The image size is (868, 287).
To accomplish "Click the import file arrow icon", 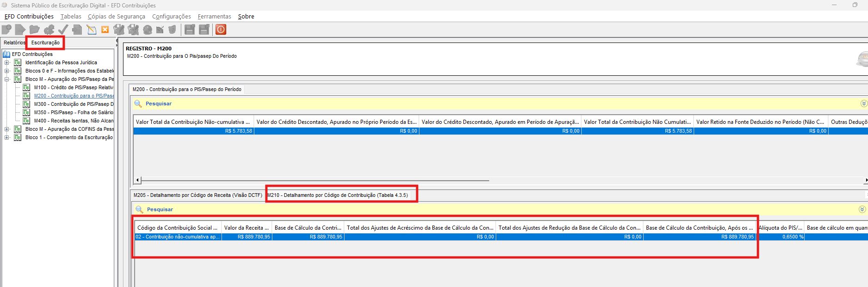I will tap(20, 30).
